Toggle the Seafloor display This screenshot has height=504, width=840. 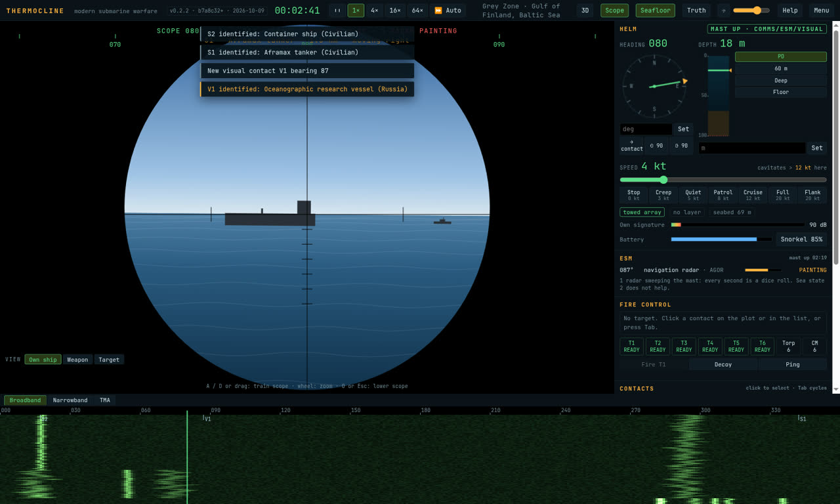click(655, 10)
